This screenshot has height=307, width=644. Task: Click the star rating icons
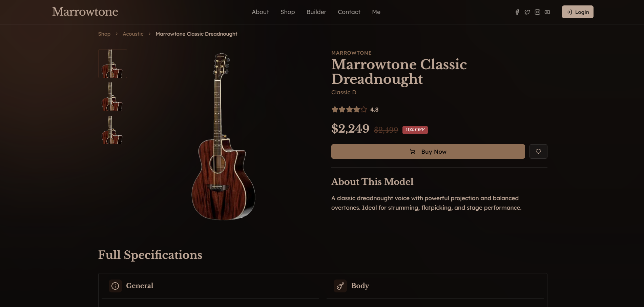coord(349,110)
